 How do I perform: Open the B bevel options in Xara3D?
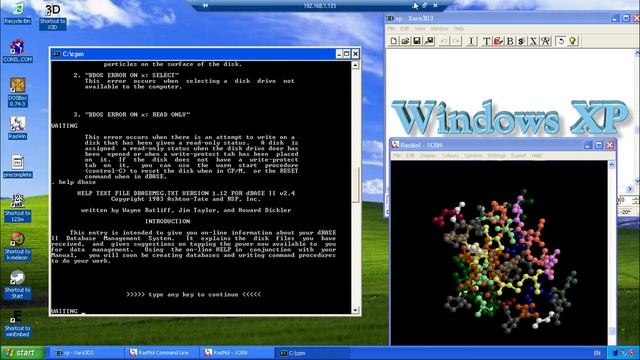pyautogui.click(x=510, y=41)
